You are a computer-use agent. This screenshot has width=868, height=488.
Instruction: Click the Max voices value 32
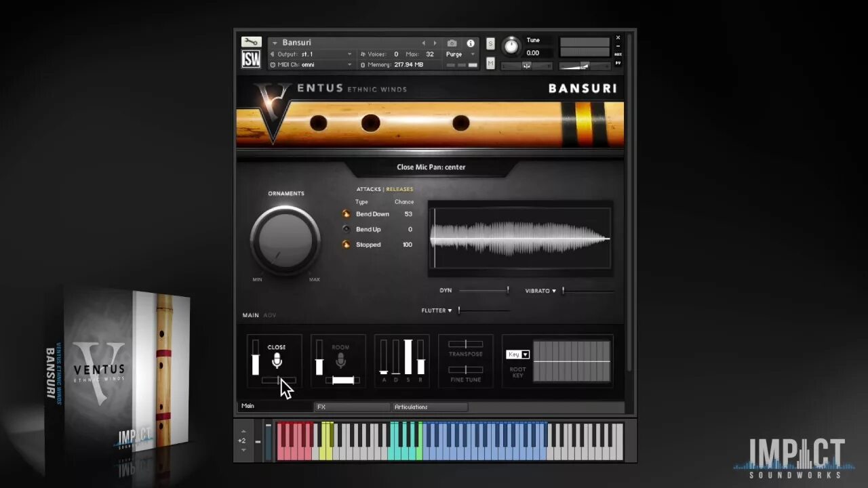[430, 54]
